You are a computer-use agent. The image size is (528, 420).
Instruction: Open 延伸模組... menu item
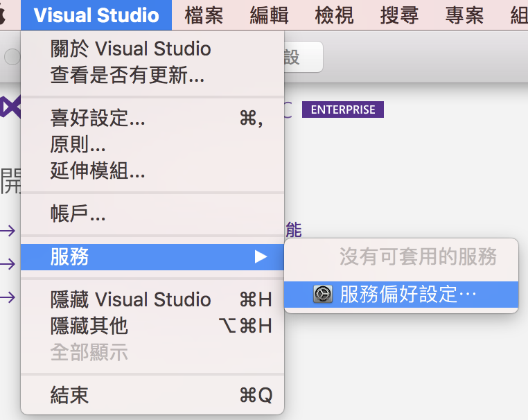point(152,170)
